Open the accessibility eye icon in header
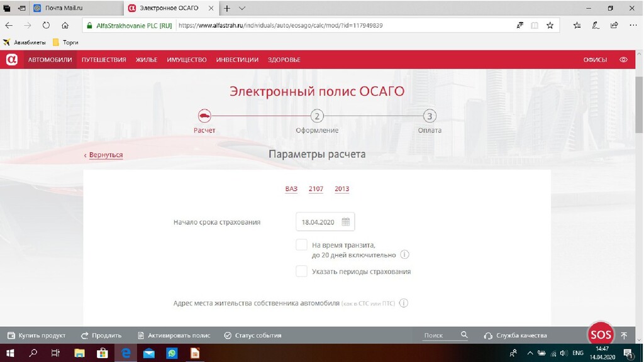The height and width of the screenshot is (362, 644). [623, 60]
